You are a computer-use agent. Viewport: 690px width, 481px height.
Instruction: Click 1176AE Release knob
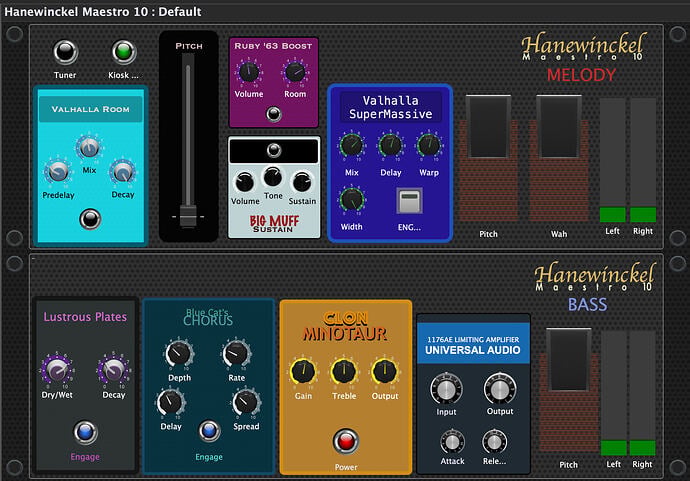tap(495, 442)
